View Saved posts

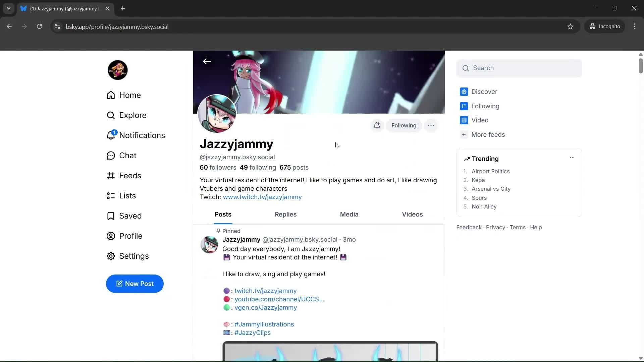131,216
